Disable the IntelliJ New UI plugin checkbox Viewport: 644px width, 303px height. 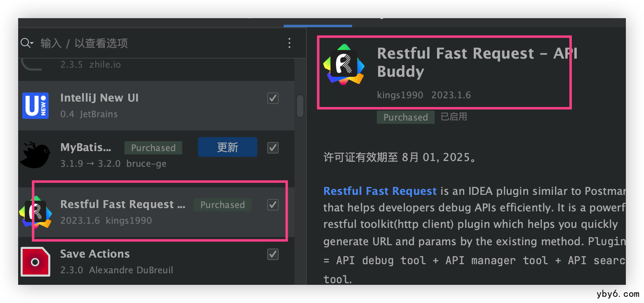(273, 98)
